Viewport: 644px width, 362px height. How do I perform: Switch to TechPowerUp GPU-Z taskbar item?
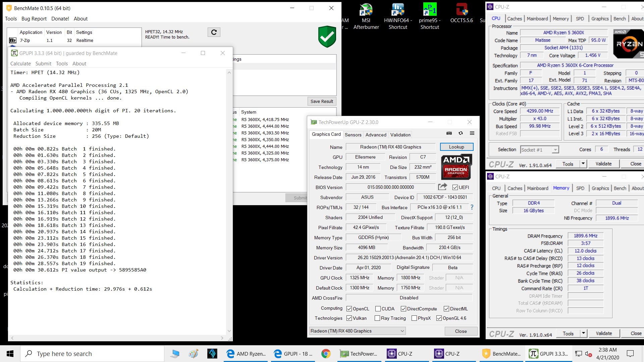pyautogui.click(x=359, y=354)
